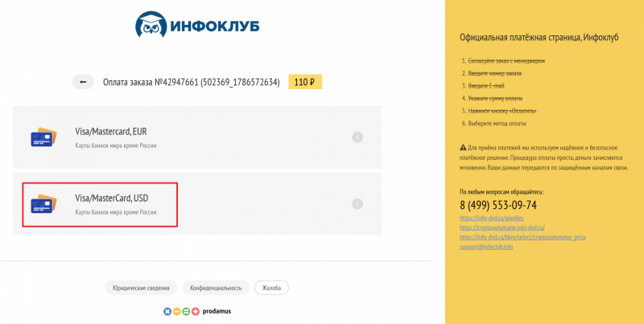Click the EUR payment card icon
The image size is (644, 324).
click(x=43, y=137)
